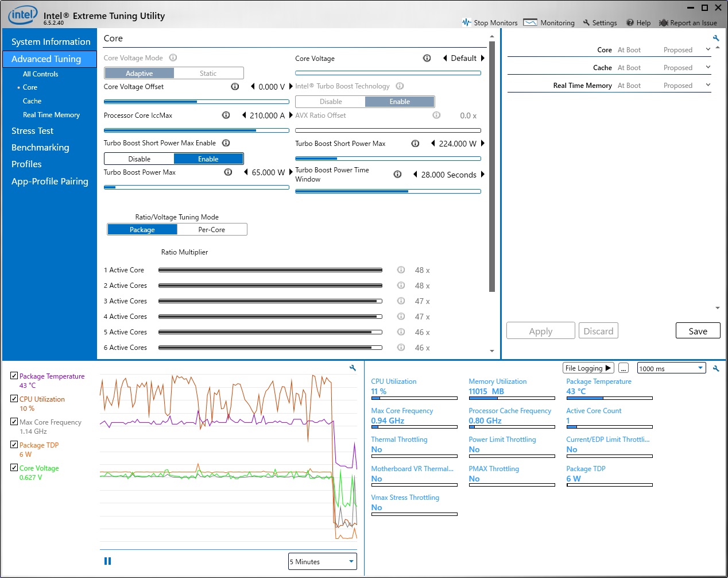The image size is (728, 578).
Task: Open the Monitoring panel icon
Action: tap(530, 22)
